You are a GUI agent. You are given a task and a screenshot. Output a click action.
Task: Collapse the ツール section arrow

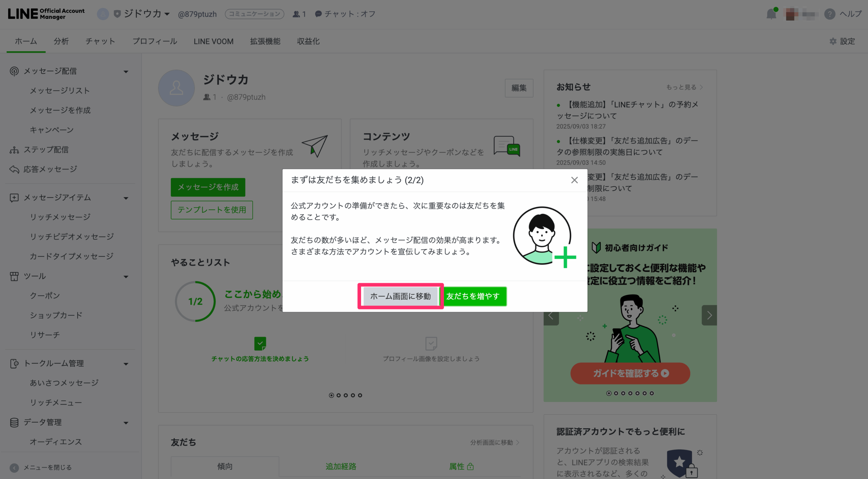click(126, 277)
